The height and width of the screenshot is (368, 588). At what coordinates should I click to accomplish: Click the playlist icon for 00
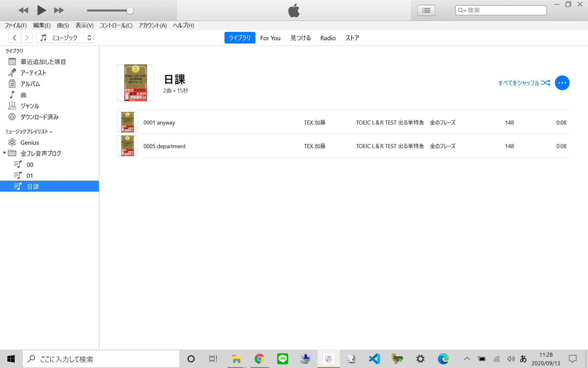pyautogui.click(x=17, y=164)
